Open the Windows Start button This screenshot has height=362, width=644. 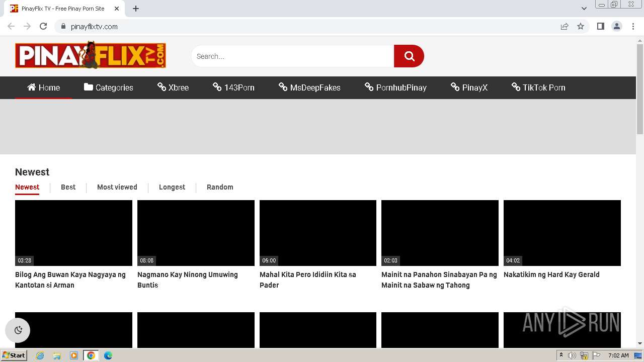click(14, 355)
